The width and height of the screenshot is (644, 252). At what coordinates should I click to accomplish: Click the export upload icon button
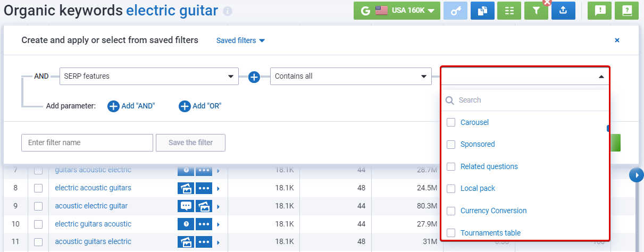[563, 11]
